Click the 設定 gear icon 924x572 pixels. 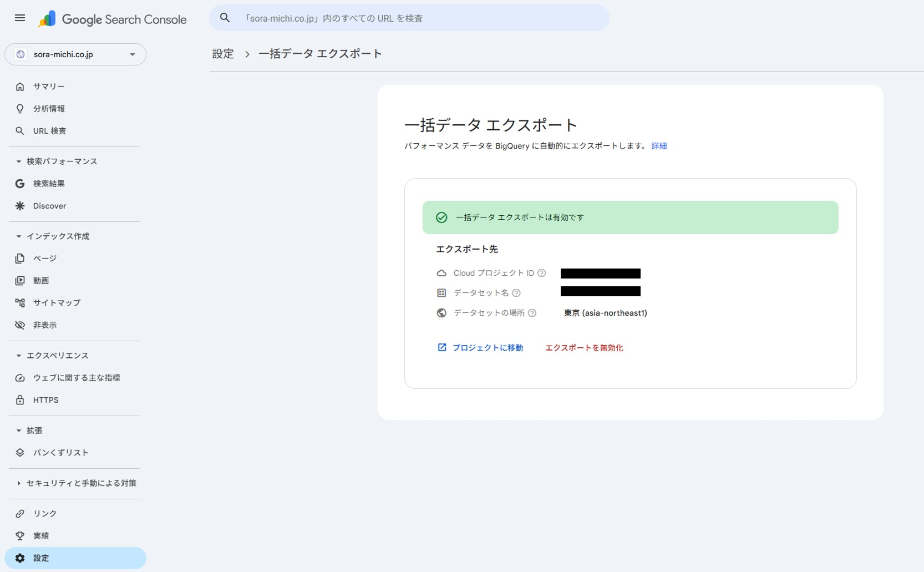(x=20, y=558)
